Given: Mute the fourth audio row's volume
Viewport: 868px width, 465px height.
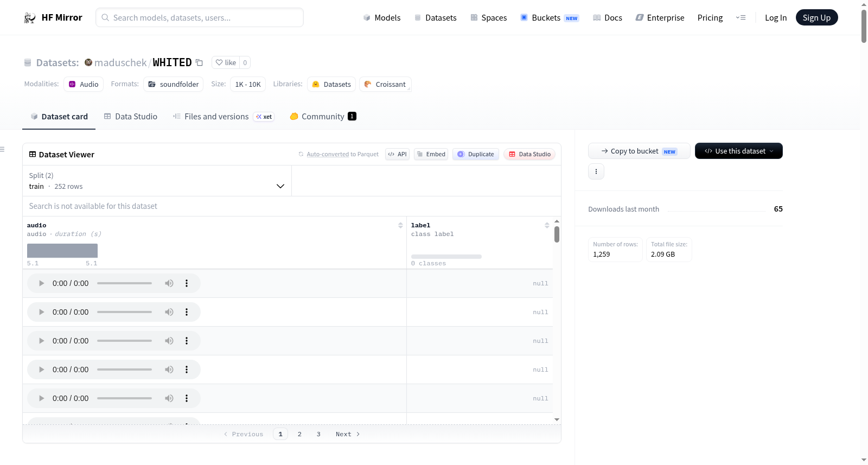Looking at the screenshot, I should point(169,370).
